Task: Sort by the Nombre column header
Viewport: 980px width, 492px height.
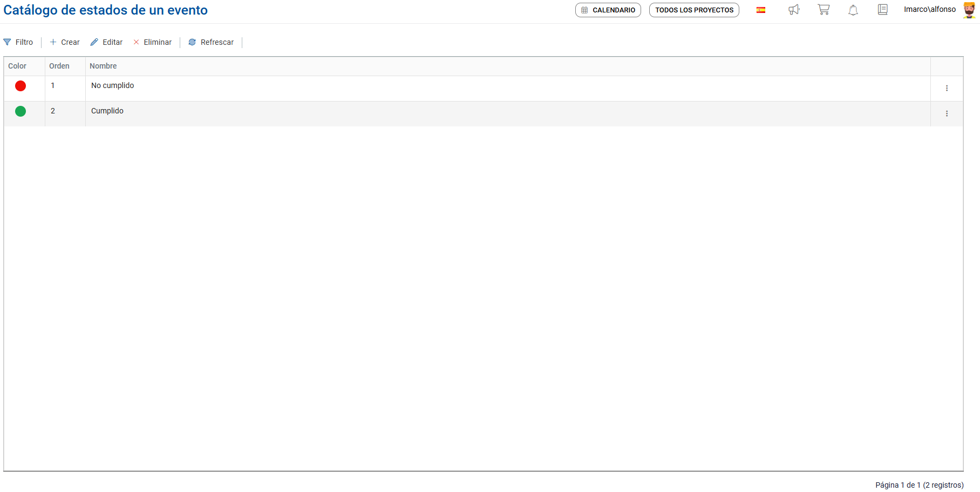Action: (x=103, y=66)
